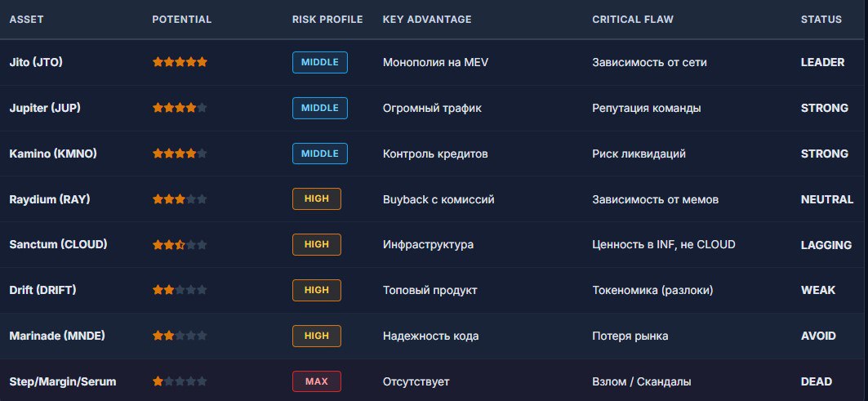Select the Raydium (RAY) asset name
Screen dimensions: 868x401
point(49,199)
